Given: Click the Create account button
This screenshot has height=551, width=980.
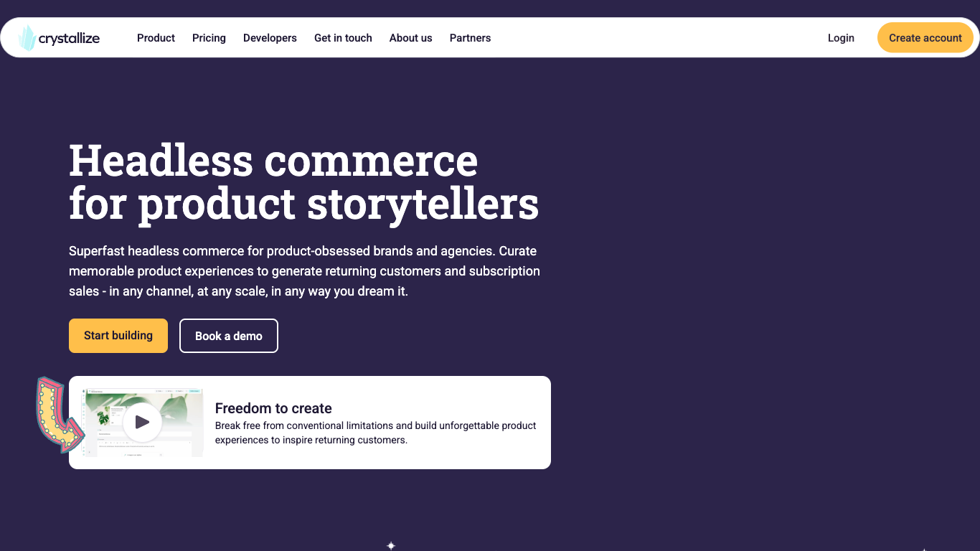Looking at the screenshot, I should click(x=925, y=38).
